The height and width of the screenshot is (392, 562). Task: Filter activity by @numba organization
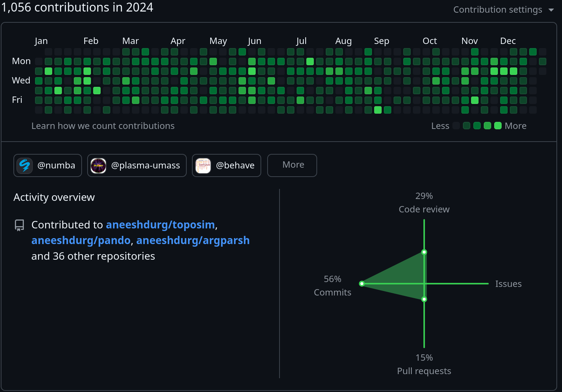click(x=48, y=165)
